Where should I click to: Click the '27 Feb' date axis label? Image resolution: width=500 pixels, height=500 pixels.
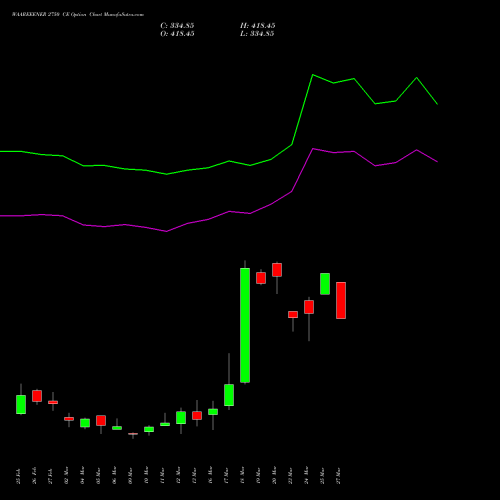tap(50, 476)
